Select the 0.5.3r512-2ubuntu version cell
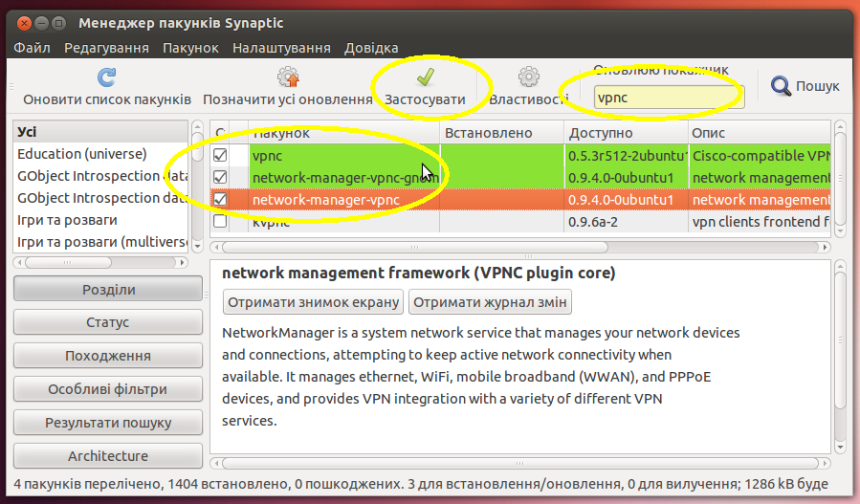The width and height of the screenshot is (860, 504). [x=626, y=156]
